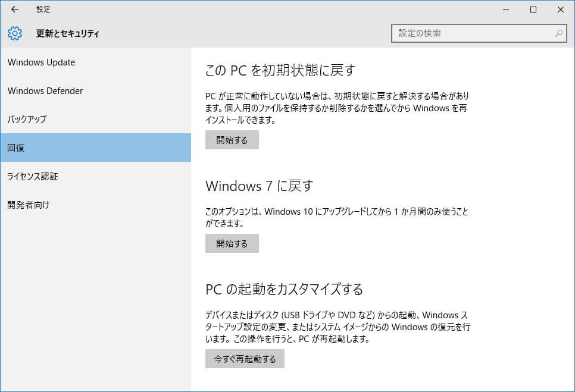Minimize the Settings window
Screen dimensions: 575x392
pyautogui.click(x=505, y=10)
